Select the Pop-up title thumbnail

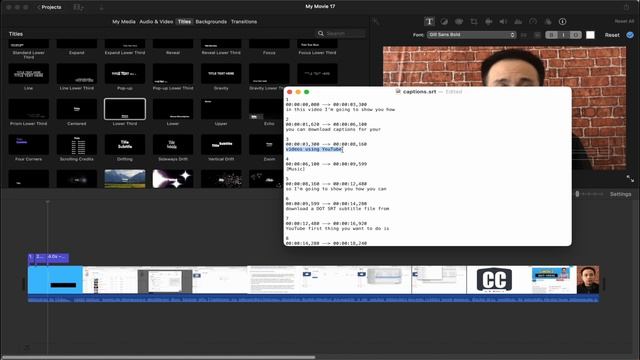tap(125, 73)
